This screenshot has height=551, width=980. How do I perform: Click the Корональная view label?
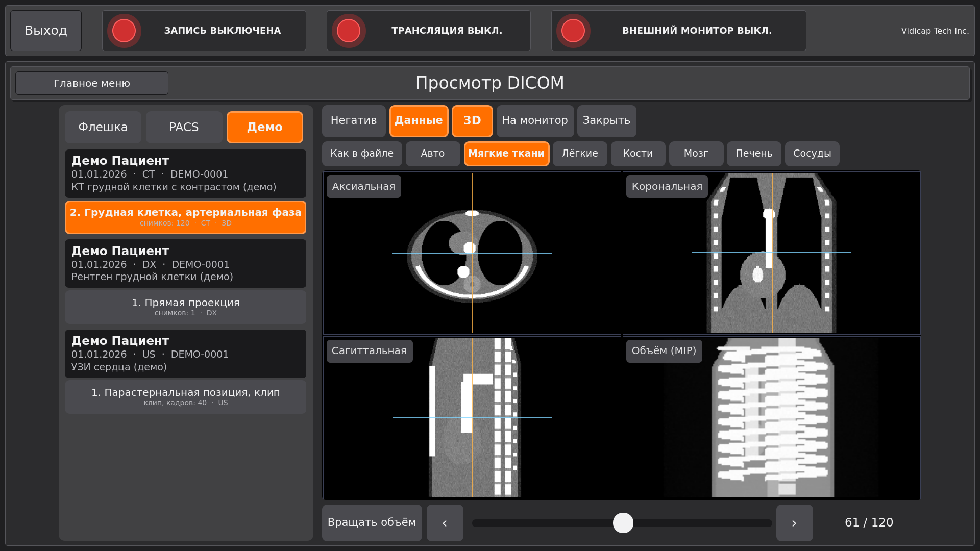click(x=667, y=187)
